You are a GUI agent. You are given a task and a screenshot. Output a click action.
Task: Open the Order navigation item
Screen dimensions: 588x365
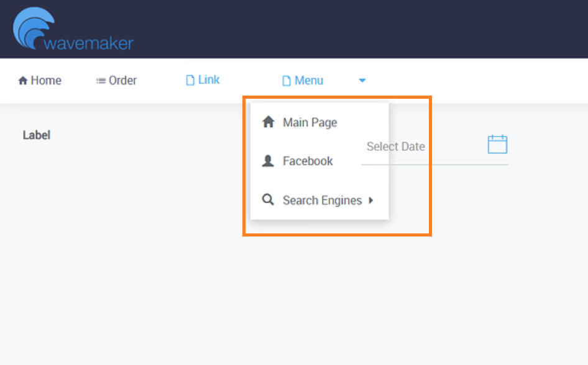tap(122, 81)
